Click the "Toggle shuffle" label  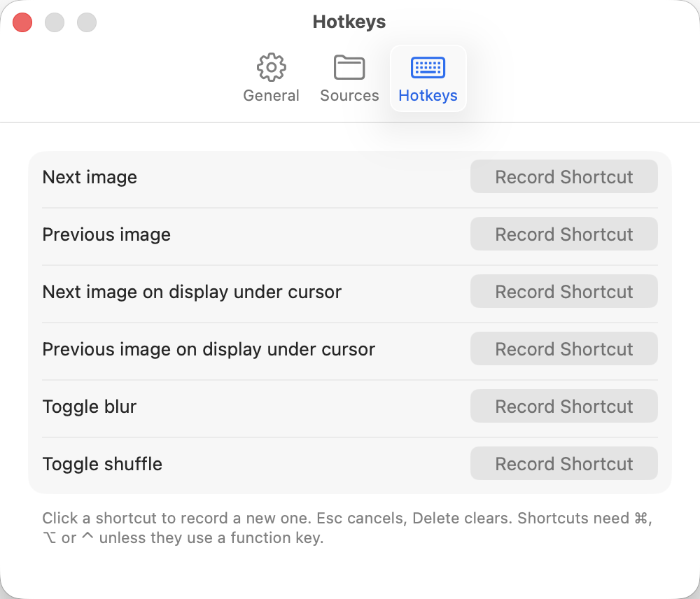click(x=102, y=464)
